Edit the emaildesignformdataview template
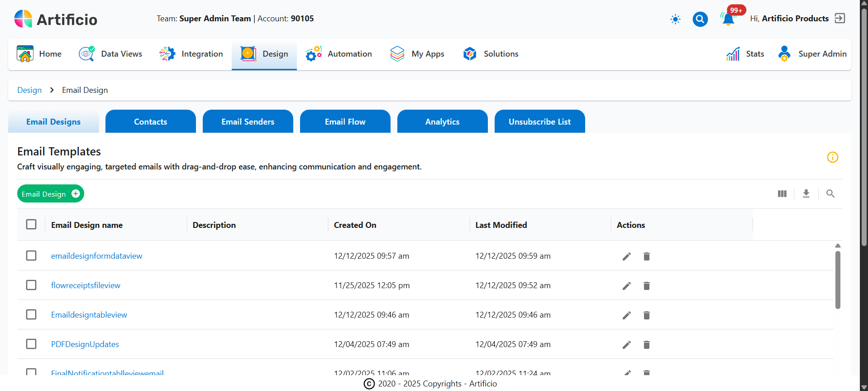Image resolution: width=868 pixels, height=391 pixels. pos(626,256)
